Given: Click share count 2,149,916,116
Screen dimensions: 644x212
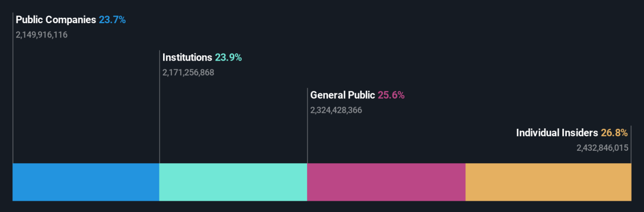Looking at the screenshot, I should (41, 35).
